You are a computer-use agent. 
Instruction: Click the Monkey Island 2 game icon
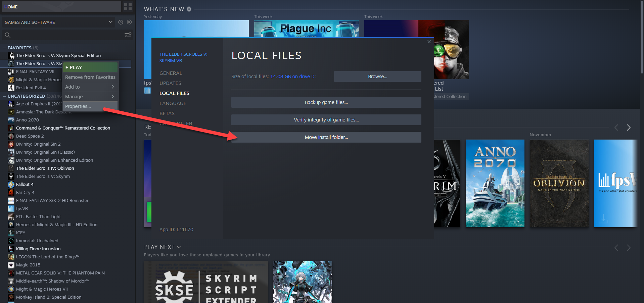coord(11,297)
